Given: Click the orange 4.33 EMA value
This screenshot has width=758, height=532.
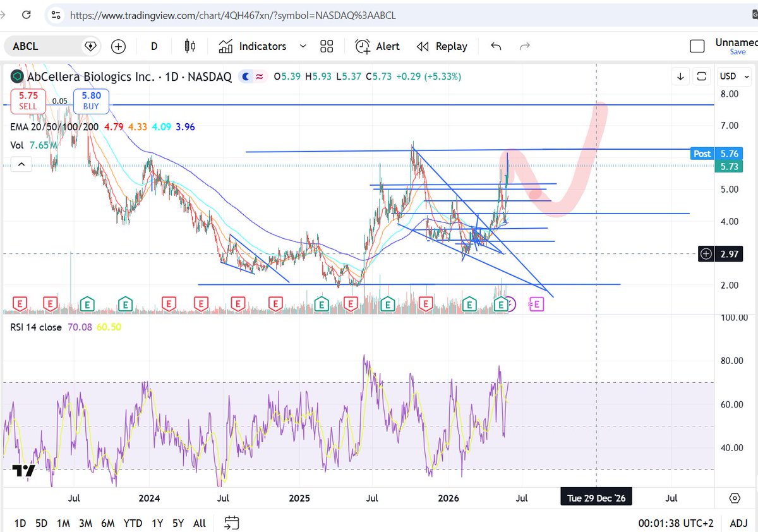Looking at the screenshot, I should (x=137, y=127).
